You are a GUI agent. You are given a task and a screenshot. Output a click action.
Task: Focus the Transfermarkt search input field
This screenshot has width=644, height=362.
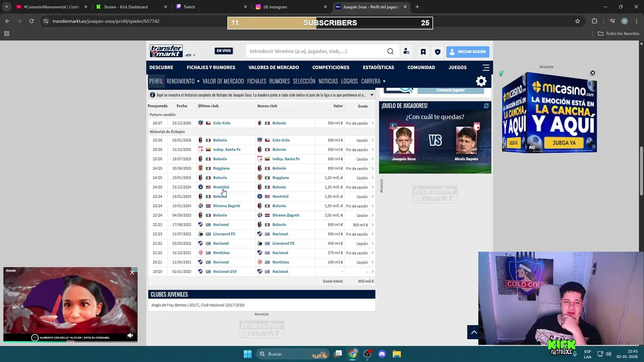click(x=316, y=51)
